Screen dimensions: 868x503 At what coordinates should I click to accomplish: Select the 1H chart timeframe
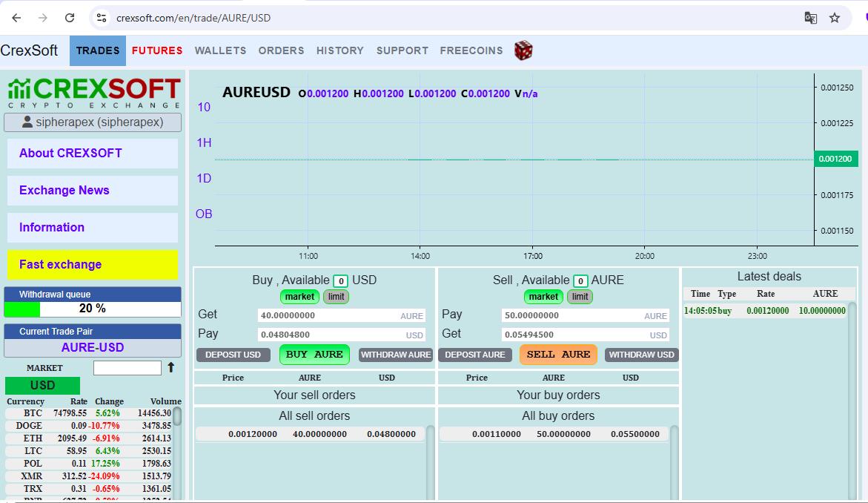(205, 142)
